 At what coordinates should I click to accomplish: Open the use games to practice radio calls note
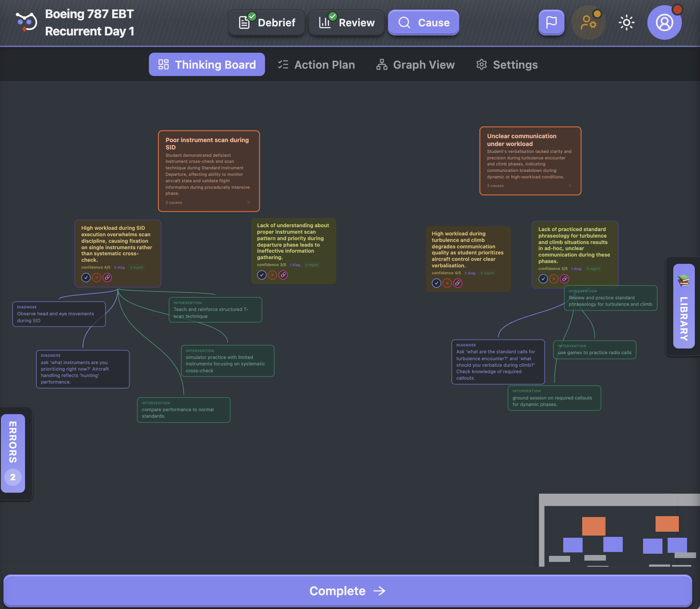click(595, 350)
